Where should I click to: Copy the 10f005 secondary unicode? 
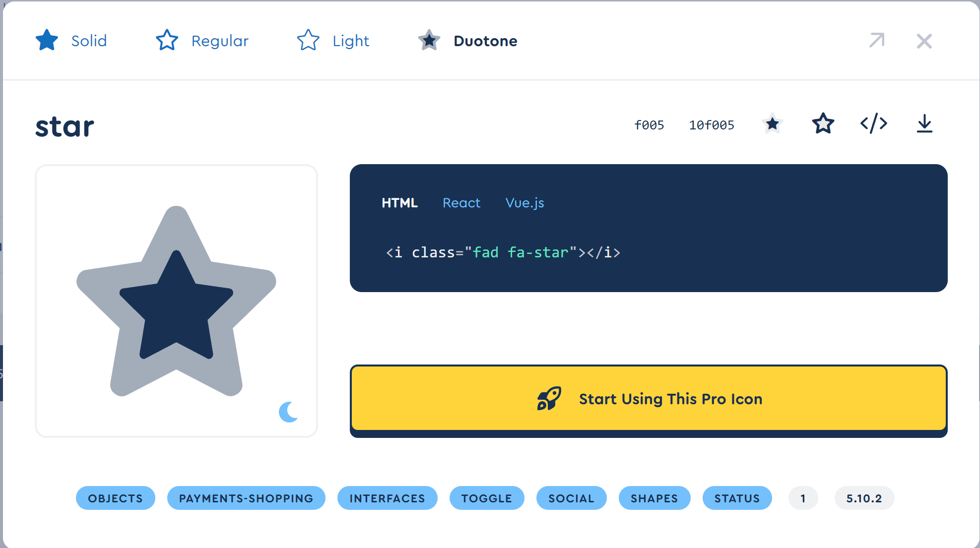711,125
